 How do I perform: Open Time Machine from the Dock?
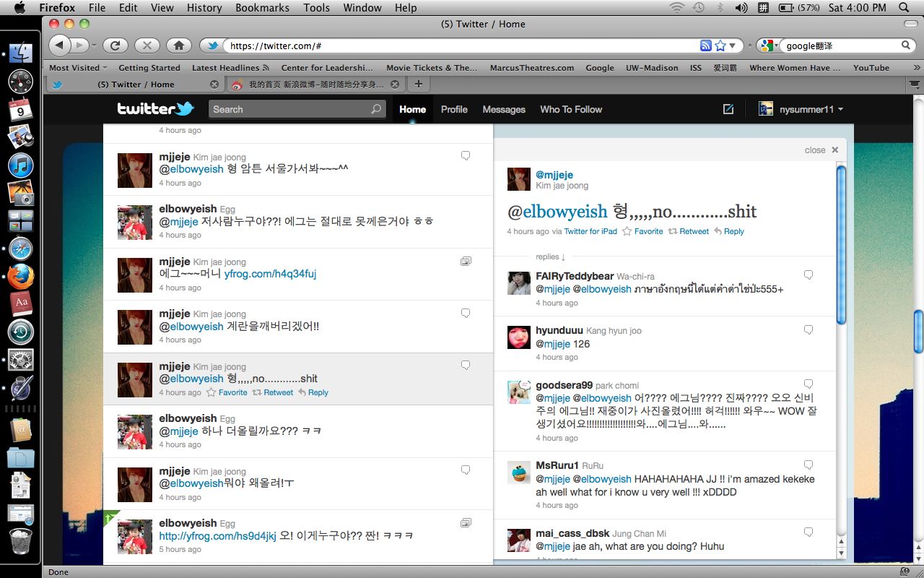pyautogui.click(x=21, y=332)
